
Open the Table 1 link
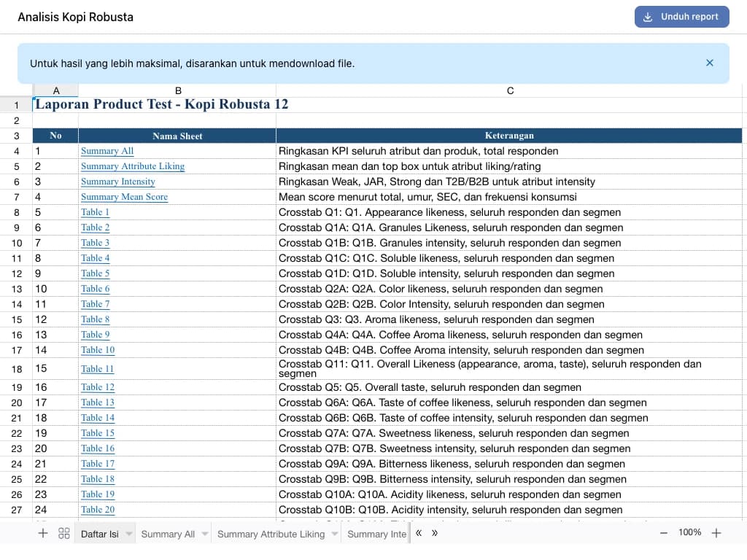click(96, 212)
